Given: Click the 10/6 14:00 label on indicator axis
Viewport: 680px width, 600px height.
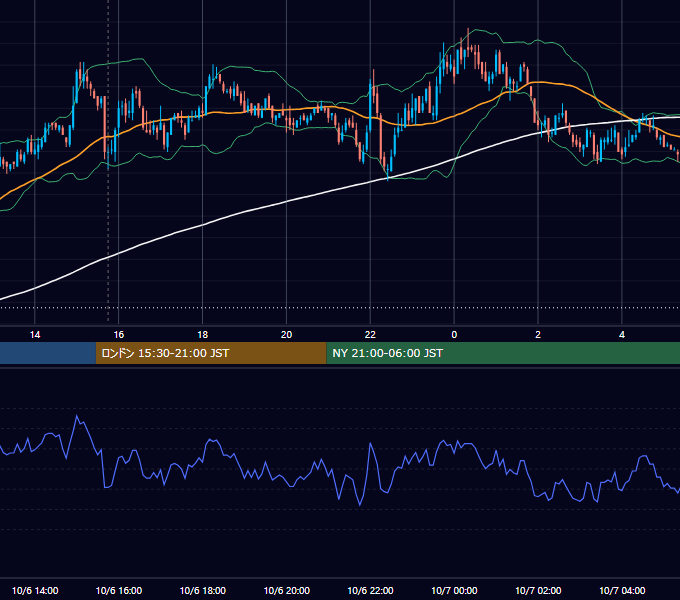Looking at the screenshot, I should pos(35,590).
